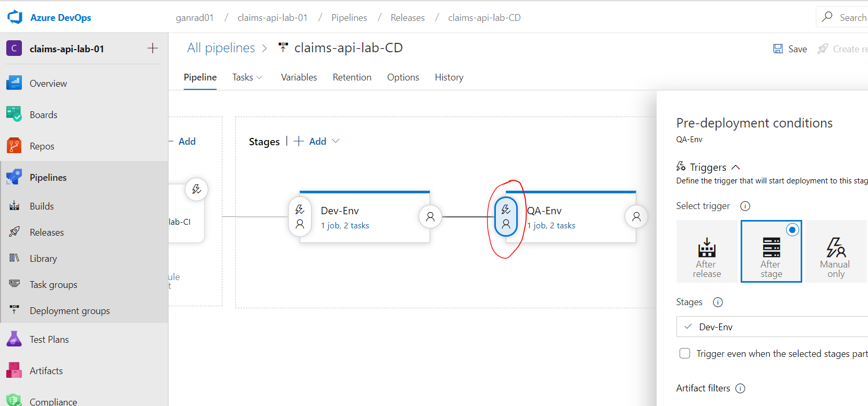
Task: Switch to the Options tab
Action: pyautogui.click(x=403, y=77)
